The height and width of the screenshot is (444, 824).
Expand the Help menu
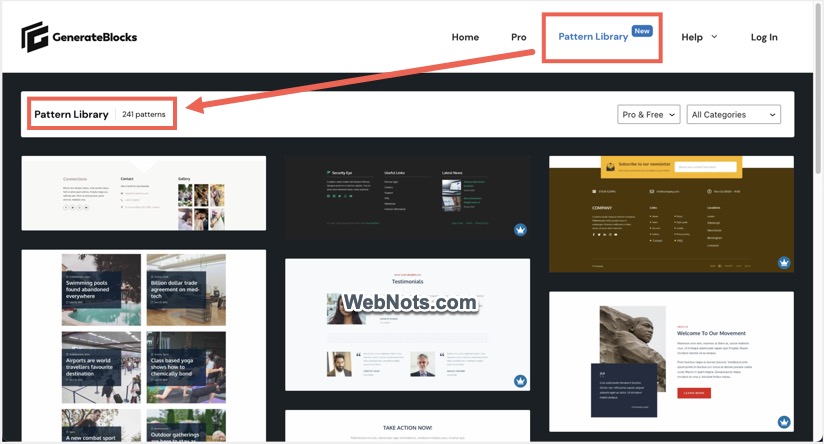click(x=699, y=37)
